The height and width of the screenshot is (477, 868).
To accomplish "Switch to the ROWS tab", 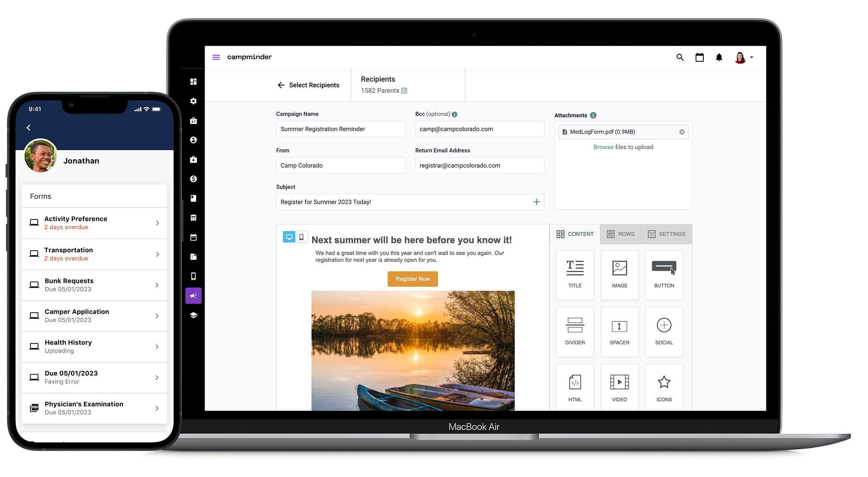I will coord(622,234).
